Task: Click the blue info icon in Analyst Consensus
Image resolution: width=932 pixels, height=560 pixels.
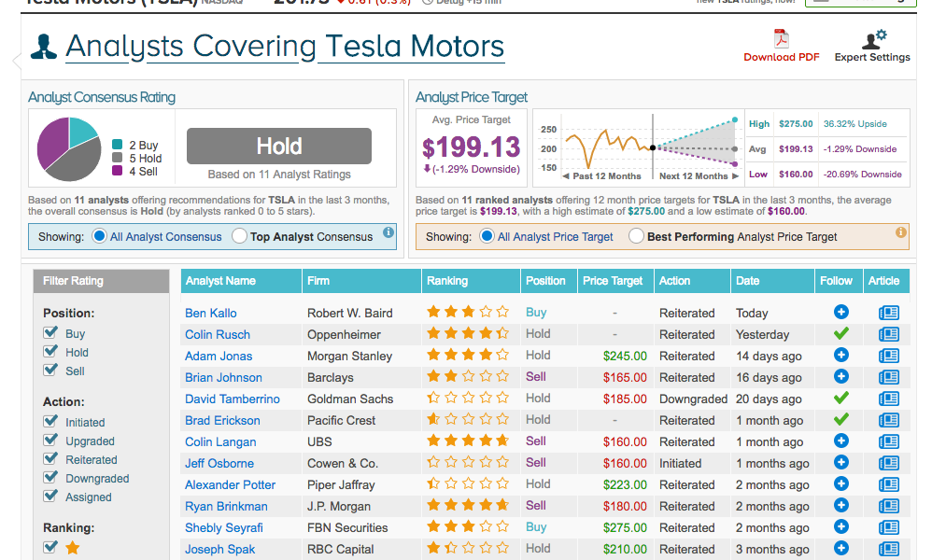Action: pos(388,232)
